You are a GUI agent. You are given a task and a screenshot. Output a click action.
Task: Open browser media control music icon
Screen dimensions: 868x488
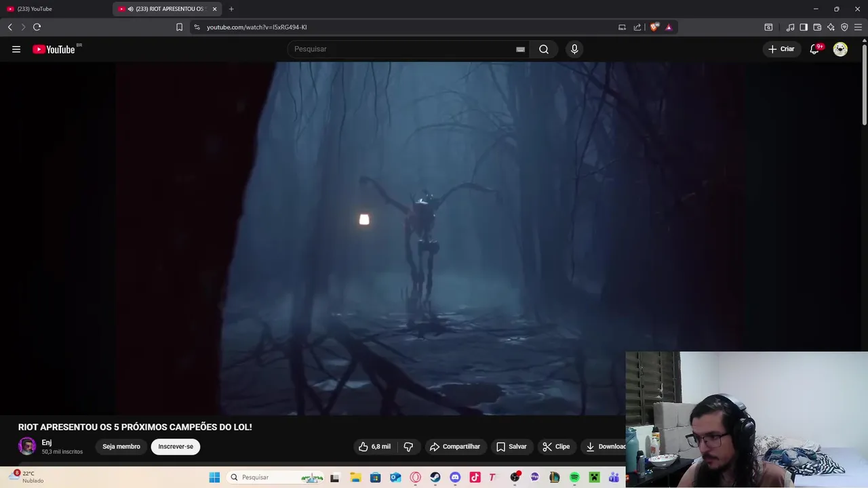[790, 27]
